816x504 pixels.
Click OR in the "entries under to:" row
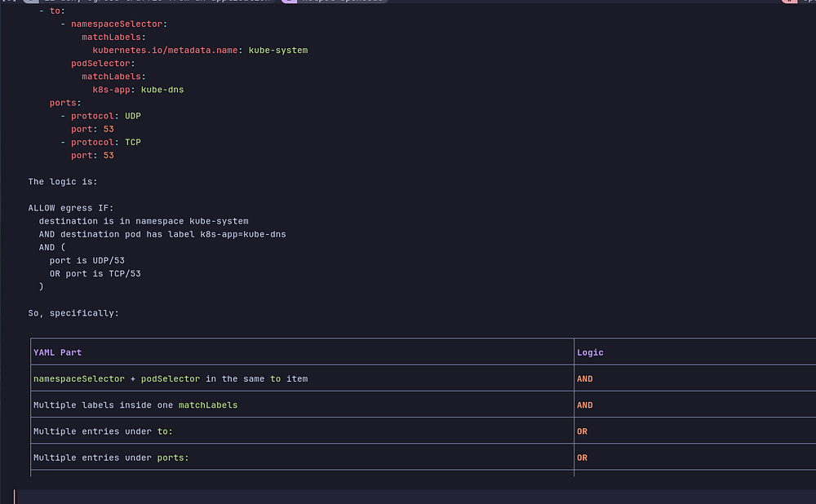(582, 431)
